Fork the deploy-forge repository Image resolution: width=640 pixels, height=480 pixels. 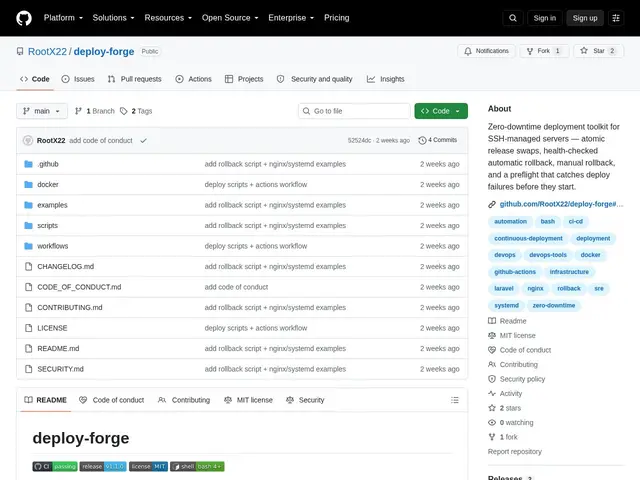pyautogui.click(x=544, y=51)
